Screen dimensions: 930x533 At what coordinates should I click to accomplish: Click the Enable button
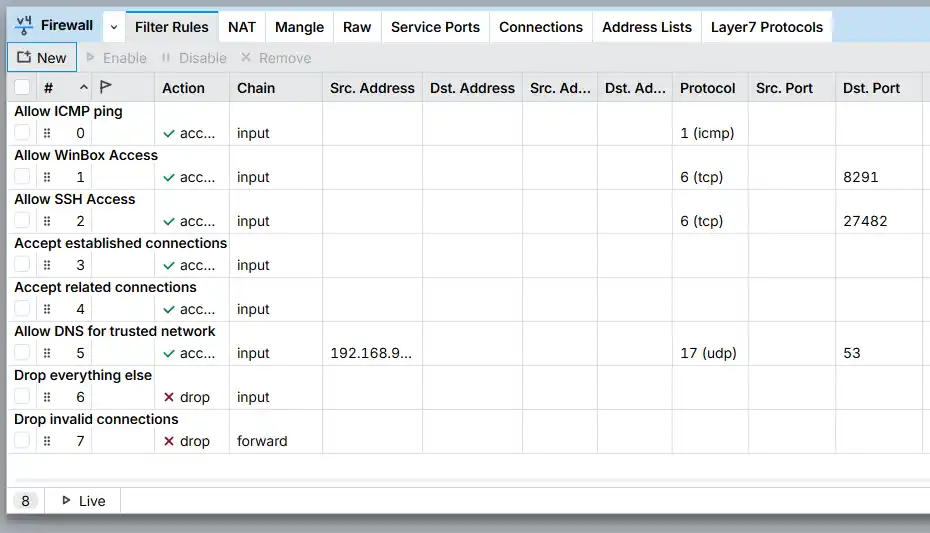[116, 58]
